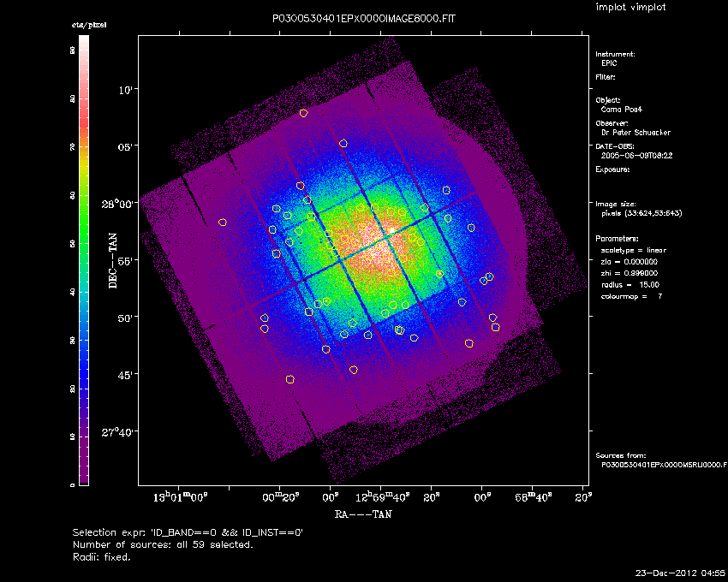The width and height of the screenshot is (728, 582).
Task: Click the DATE-OBS value text
Action: point(636,156)
